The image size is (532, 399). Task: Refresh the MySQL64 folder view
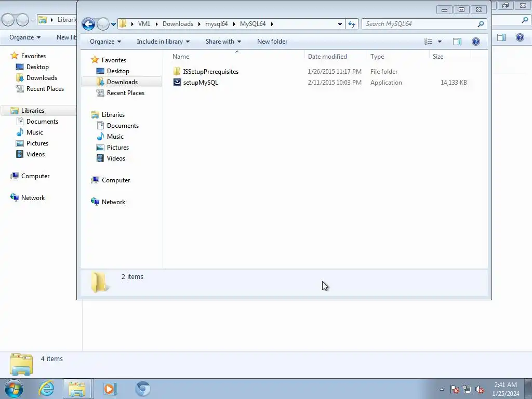(x=352, y=24)
